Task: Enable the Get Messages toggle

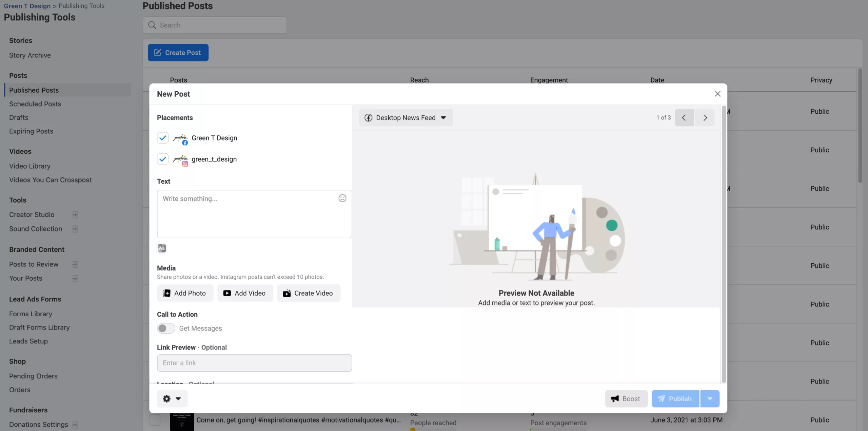Action: point(166,328)
